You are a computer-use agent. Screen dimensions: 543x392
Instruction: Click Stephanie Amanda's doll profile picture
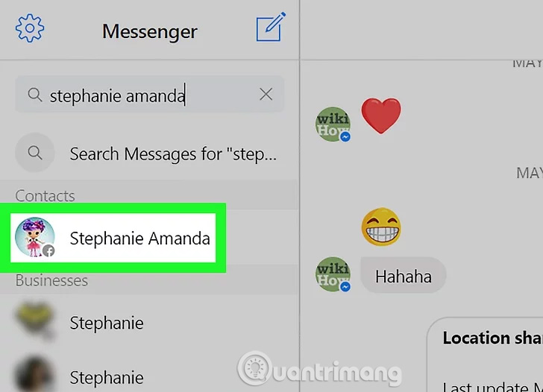point(34,237)
